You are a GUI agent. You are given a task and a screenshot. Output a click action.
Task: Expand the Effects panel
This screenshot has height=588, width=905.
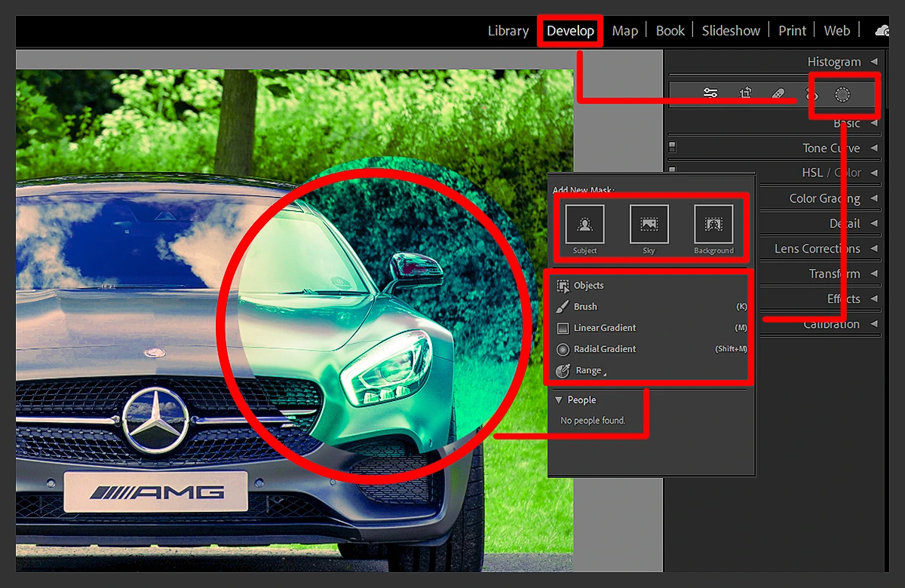coord(874,299)
